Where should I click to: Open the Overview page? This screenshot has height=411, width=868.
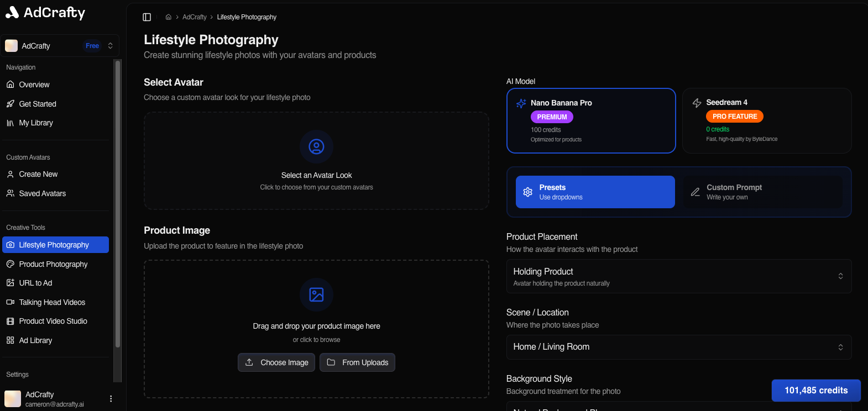[x=55, y=85]
